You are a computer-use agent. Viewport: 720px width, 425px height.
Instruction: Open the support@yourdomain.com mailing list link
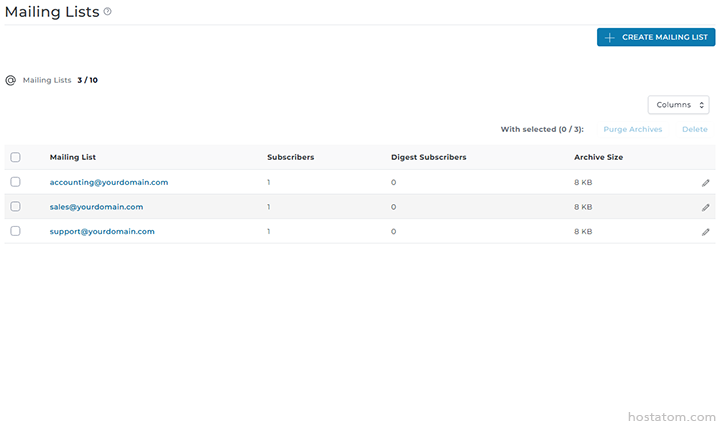coord(102,231)
